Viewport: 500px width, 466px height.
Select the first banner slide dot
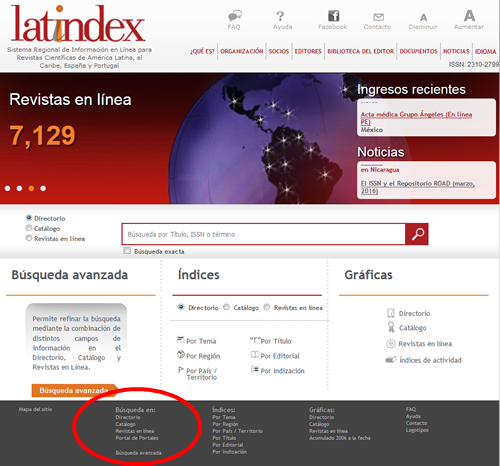pos(7,188)
